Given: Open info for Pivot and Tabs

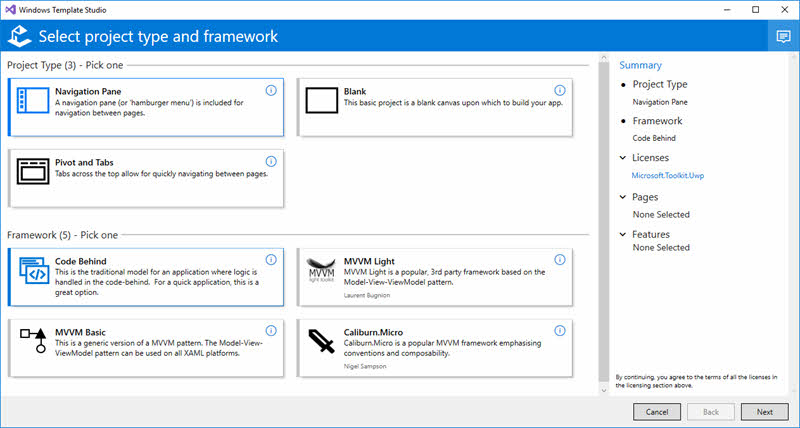Looking at the screenshot, I should click(x=271, y=161).
